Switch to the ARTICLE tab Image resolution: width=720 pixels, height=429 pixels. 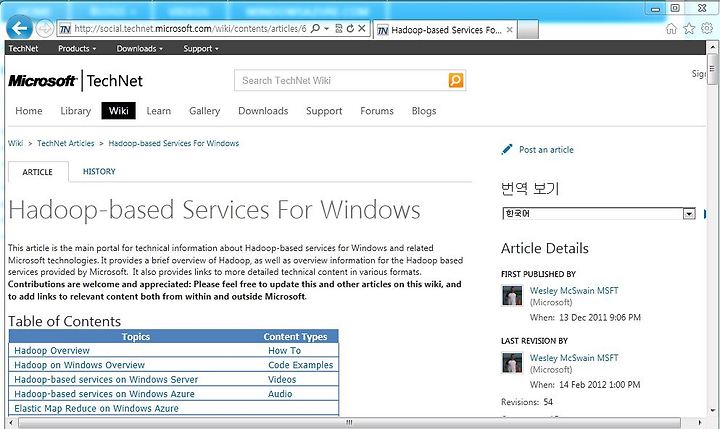tap(38, 172)
